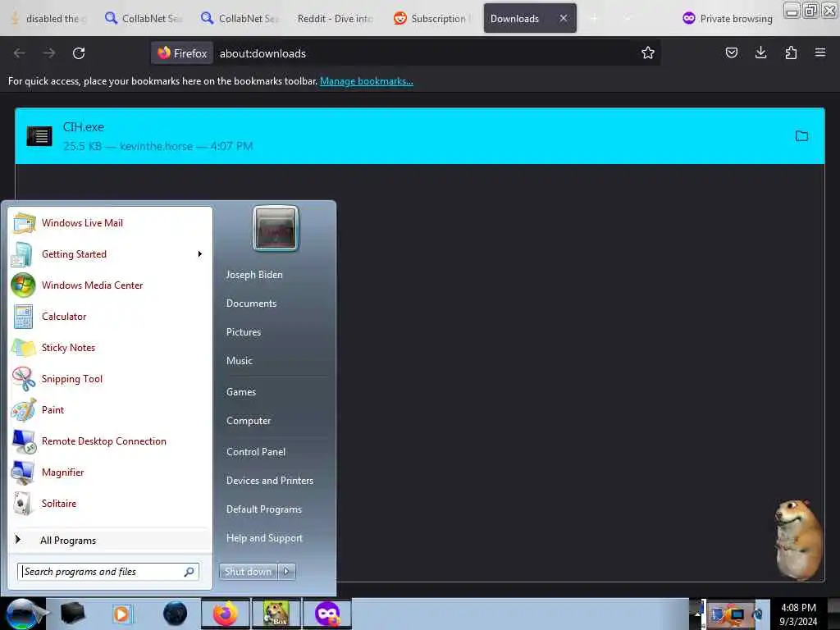Open Devices and Printers
The width and height of the screenshot is (840, 630).
[x=269, y=481]
